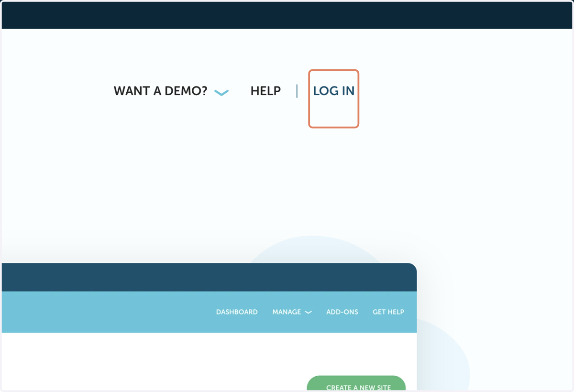Click the chevron beside Want a Demo?
This screenshot has height=392, width=574.
pyautogui.click(x=221, y=93)
